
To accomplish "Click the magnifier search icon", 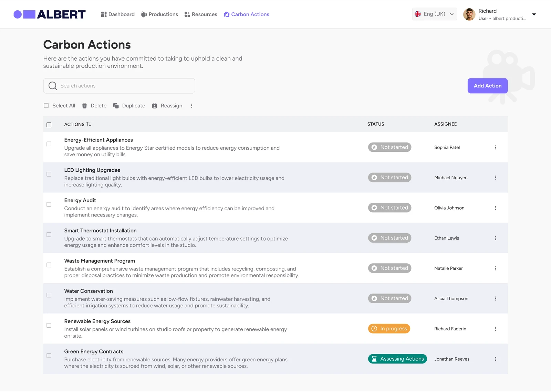I will [x=53, y=86].
